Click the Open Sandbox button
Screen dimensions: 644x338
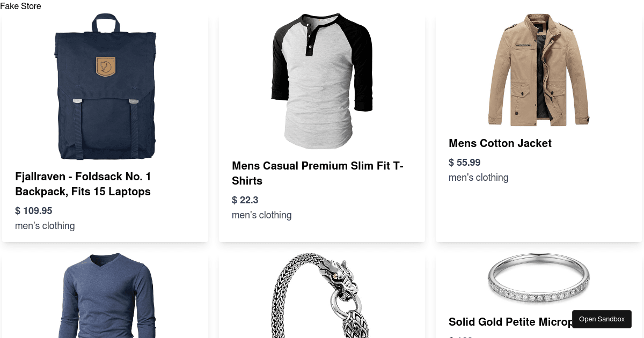pos(602,319)
